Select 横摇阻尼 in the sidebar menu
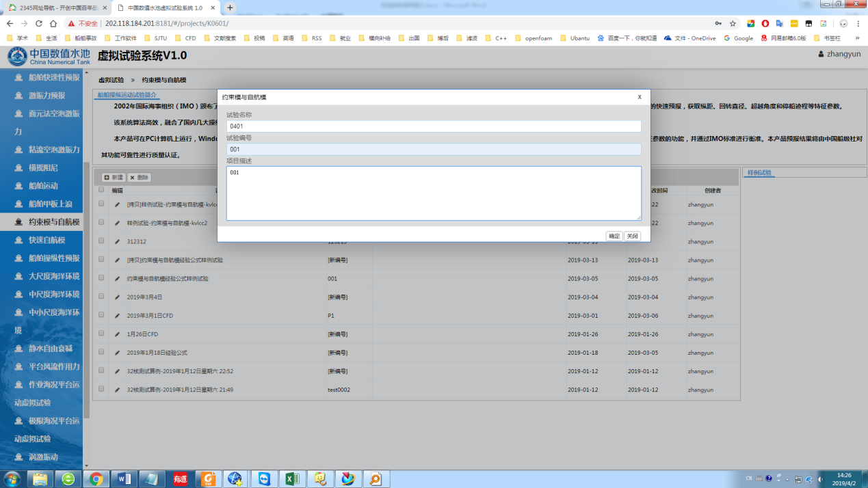The width and height of the screenshot is (868, 488). 43,167
